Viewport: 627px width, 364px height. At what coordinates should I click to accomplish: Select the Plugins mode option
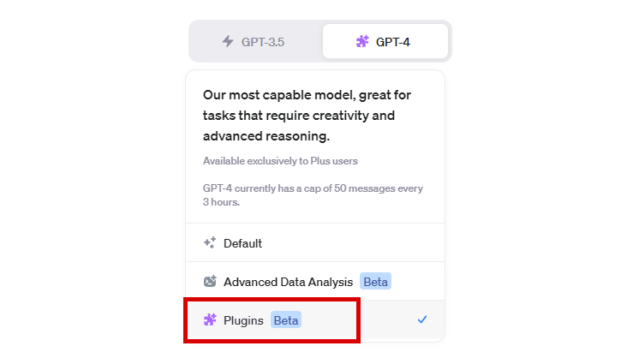315,319
